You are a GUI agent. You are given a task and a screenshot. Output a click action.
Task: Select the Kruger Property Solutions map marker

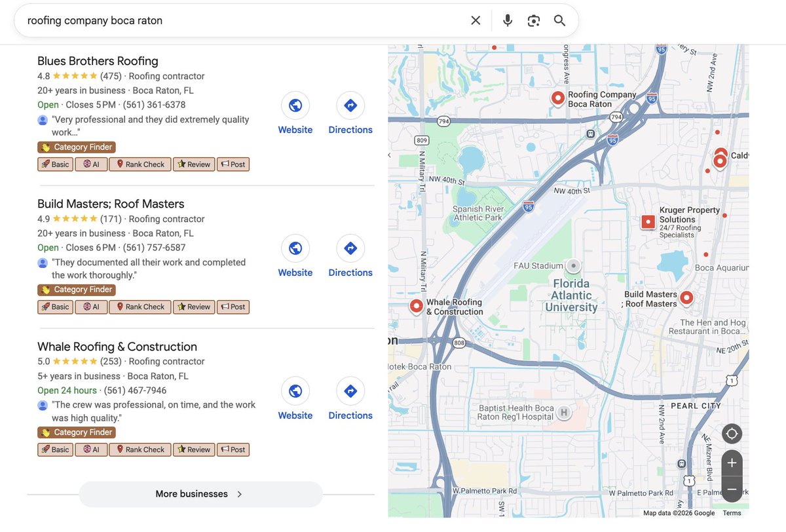pos(648,222)
